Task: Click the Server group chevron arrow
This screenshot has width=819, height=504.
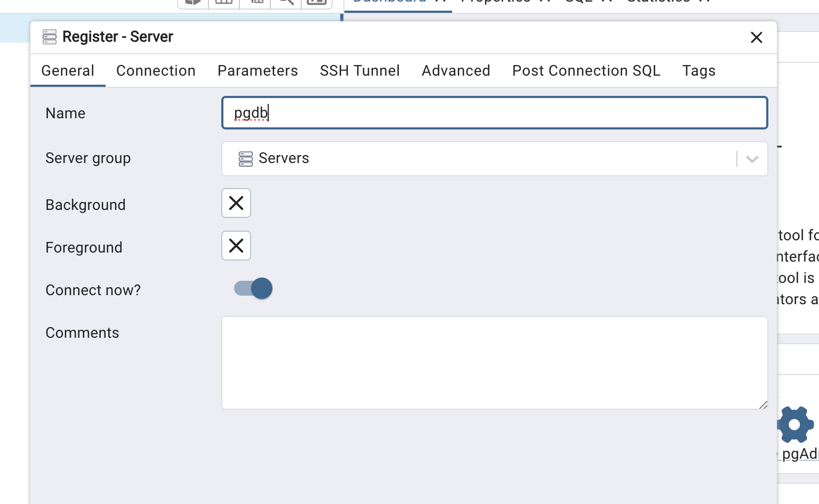Action: [x=752, y=159]
